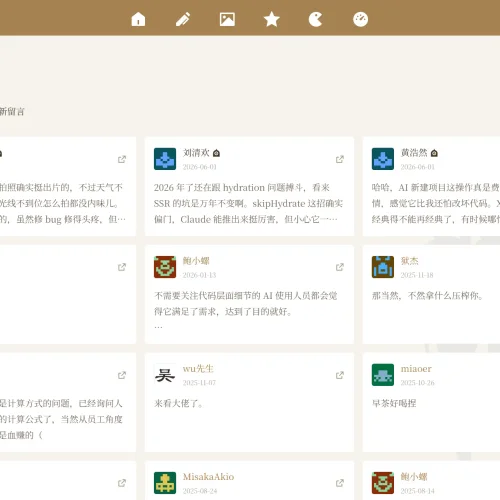Open the picture gallery icon in navbar
Viewport: 500px width, 500px height.
tap(227, 19)
